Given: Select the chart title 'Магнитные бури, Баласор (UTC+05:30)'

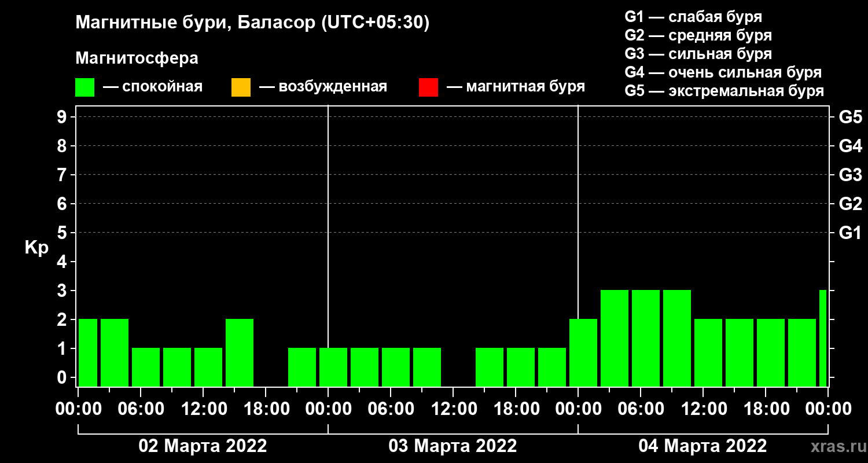Looking at the screenshot, I should coord(253,23).
